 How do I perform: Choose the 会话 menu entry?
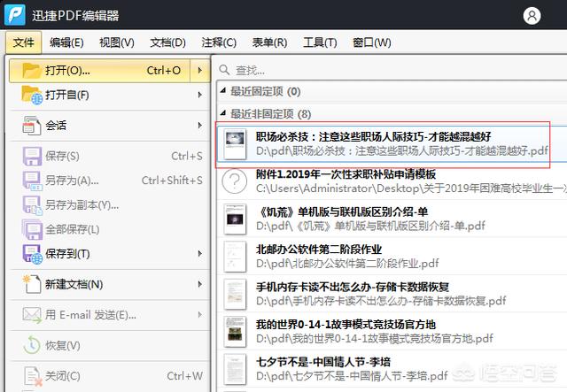(x=109, y=126)
